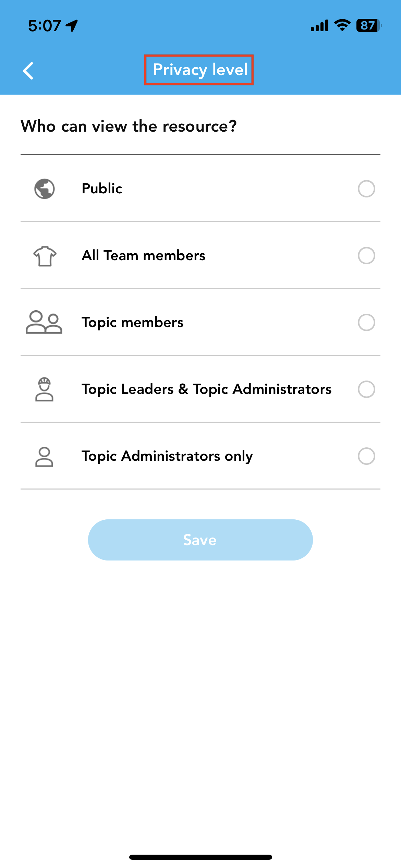This screenshot has width=401, height=868.
Task: Tap the two-people Topic members icon
Action: click(44, 322)
